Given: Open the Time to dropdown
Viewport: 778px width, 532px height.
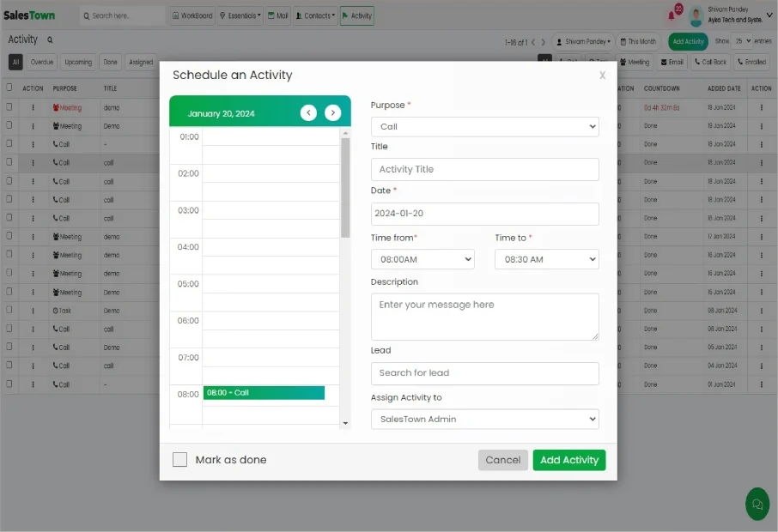Looking at the screenshot, I should pyautogui.click(x=547, y=259).
